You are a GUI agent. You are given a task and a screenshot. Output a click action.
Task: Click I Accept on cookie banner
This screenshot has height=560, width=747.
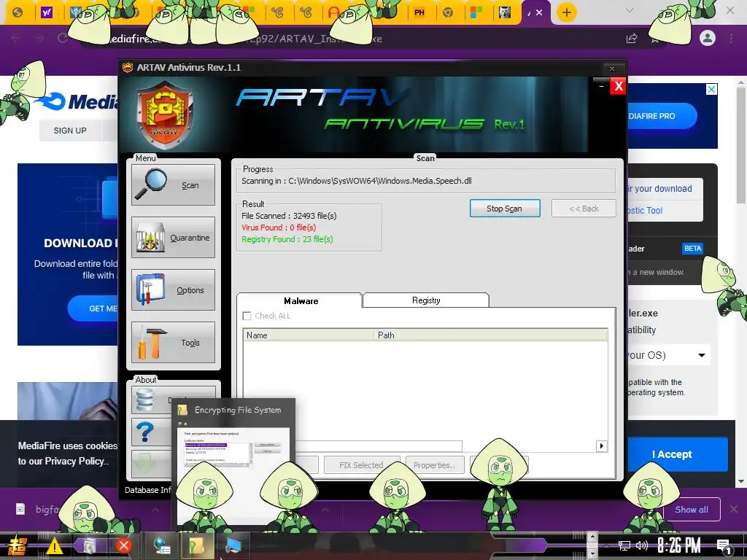(672, 454)
